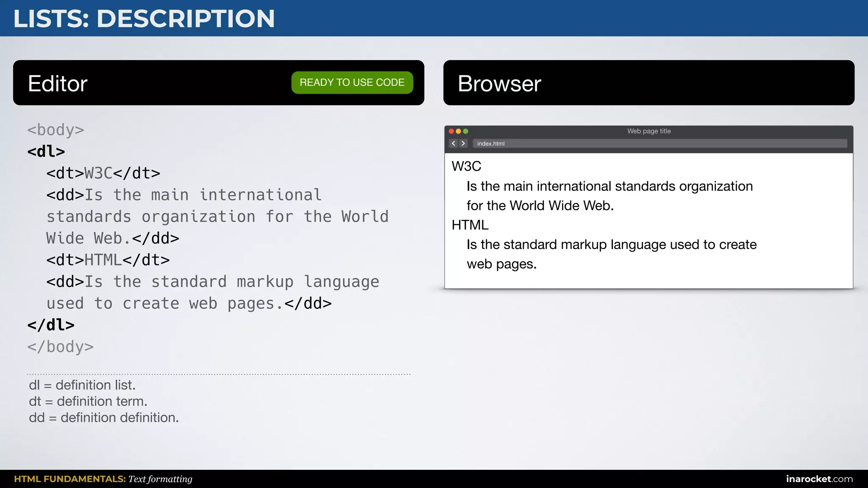Click the red close dot in mock browser
This screenshot has height=488, width=868.
point(451,131)
